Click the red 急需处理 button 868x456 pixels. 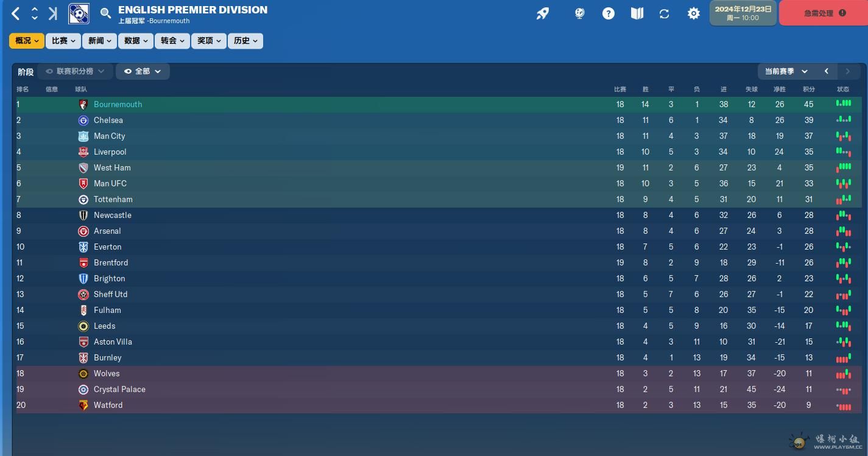824,13
